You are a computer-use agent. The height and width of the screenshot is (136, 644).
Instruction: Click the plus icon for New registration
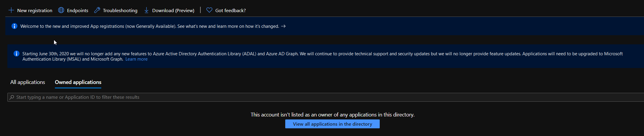(x=11, y=10)
